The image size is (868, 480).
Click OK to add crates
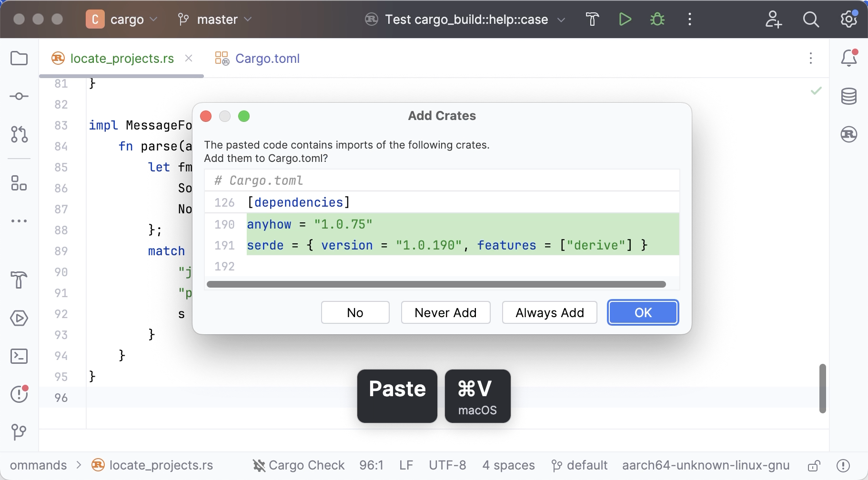643,313
